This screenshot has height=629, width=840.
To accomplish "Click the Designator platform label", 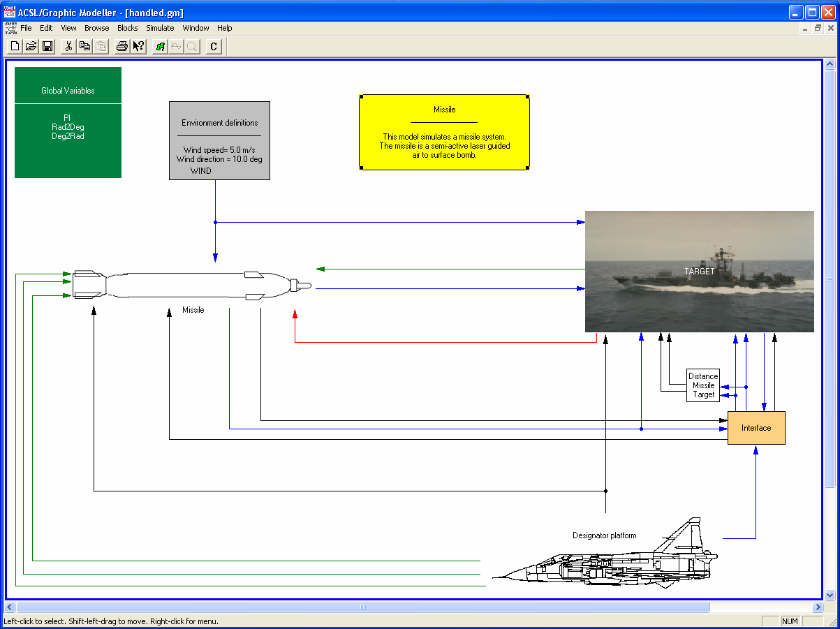I will (x=605, y=536).
